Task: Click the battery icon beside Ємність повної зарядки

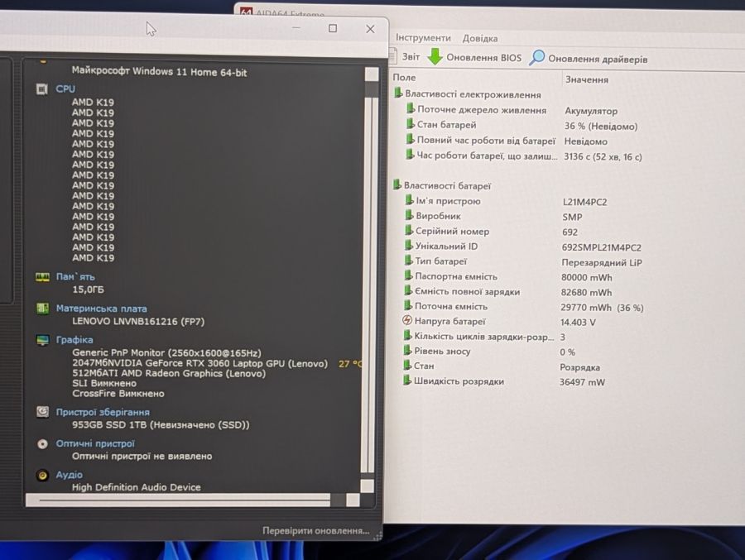Action: [407, 290]
